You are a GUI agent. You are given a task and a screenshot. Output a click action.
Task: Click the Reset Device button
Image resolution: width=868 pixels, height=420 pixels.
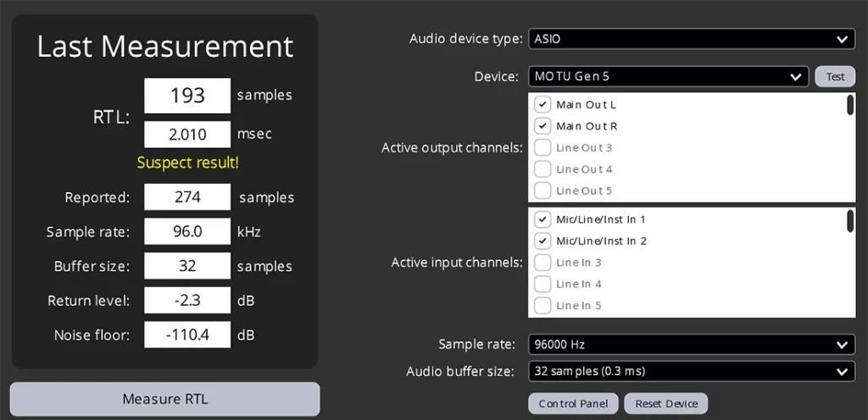point(665,403)
